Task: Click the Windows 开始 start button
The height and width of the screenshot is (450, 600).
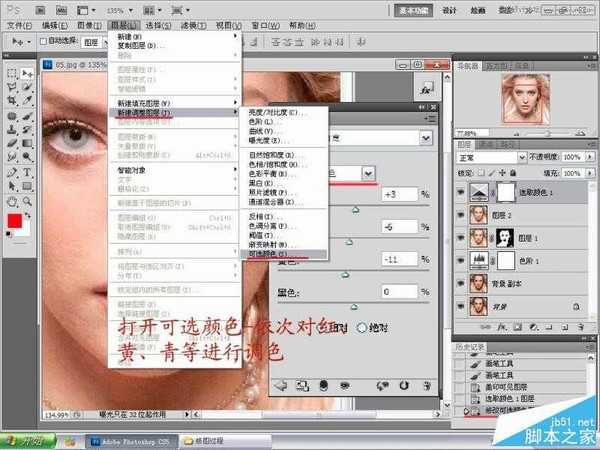Action: click(x=28, y=441)
